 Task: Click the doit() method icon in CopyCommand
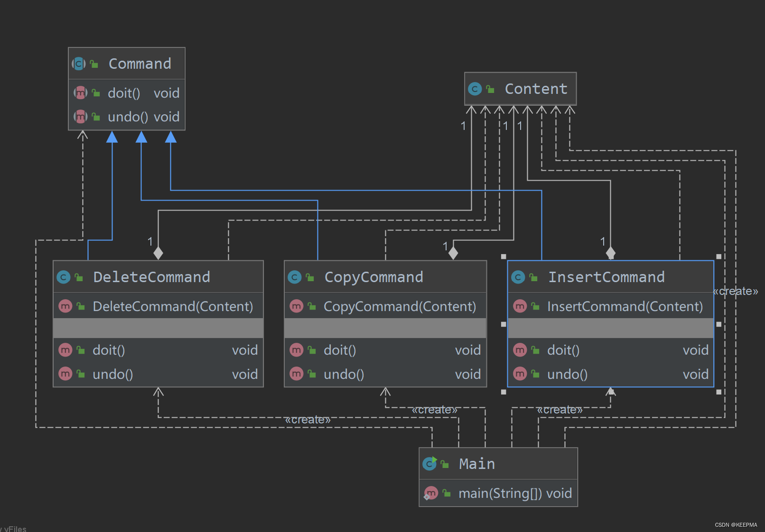pyautogui.click(x=296, y=350)
